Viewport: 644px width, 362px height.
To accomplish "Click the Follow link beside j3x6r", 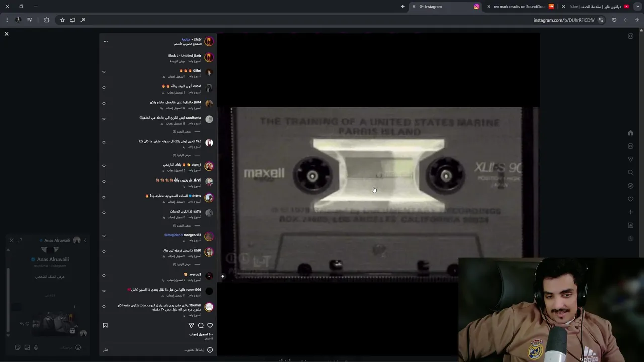I will point(186,39).
